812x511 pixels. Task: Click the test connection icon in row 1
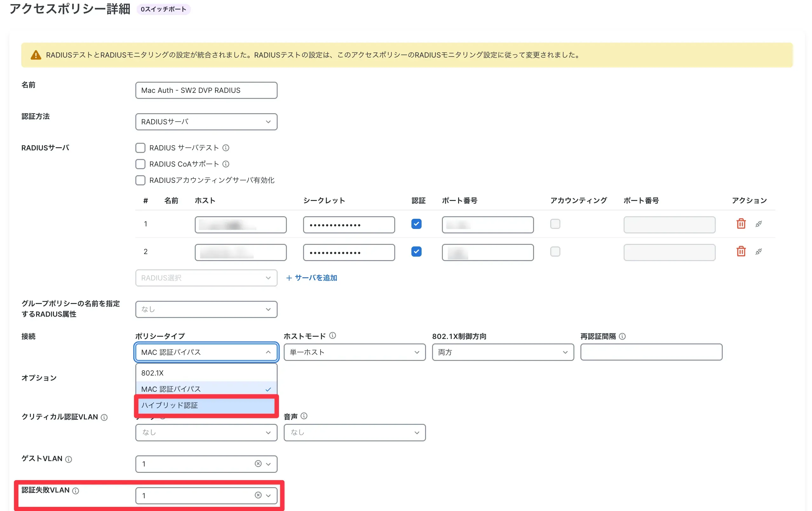(x=758, y=224)
